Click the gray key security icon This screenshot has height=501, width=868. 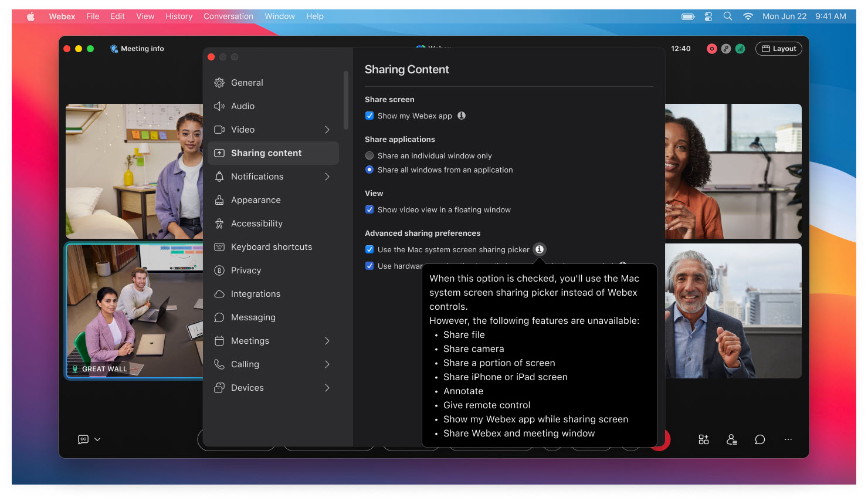pos(726,49)
